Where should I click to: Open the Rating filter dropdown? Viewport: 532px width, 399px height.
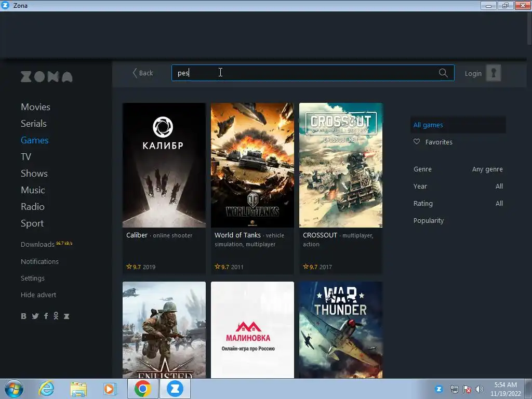[x=458, y=203]
